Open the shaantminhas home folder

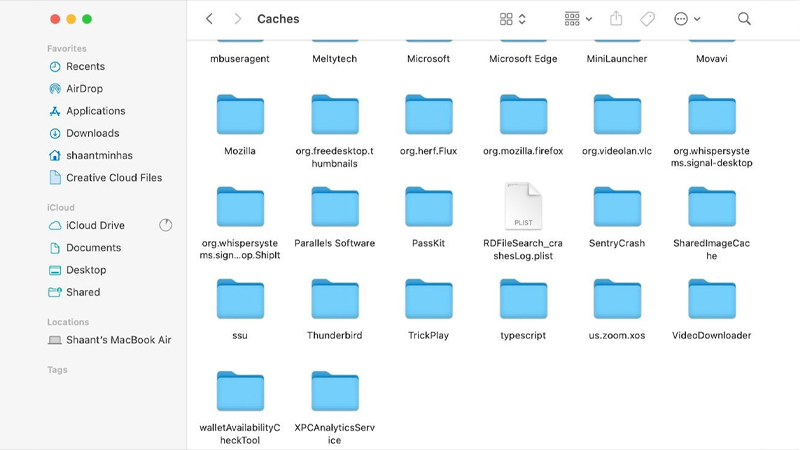point(90,155)
